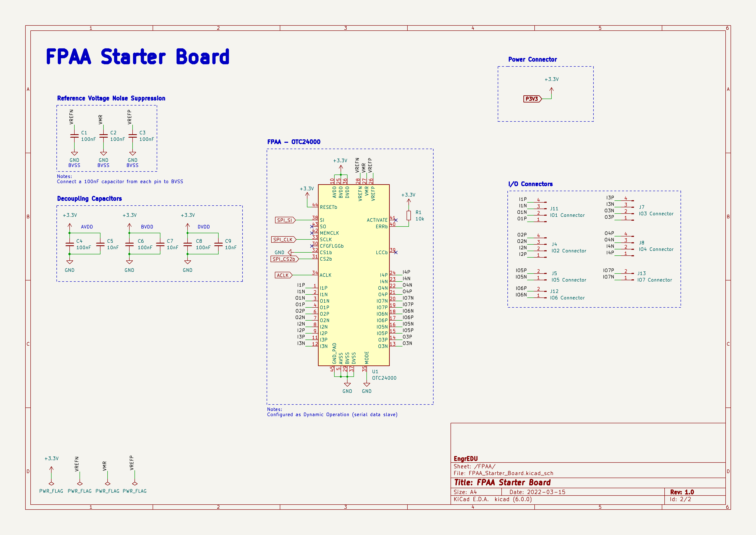Click the Decoupling Capacitors section title

[89, 199]
